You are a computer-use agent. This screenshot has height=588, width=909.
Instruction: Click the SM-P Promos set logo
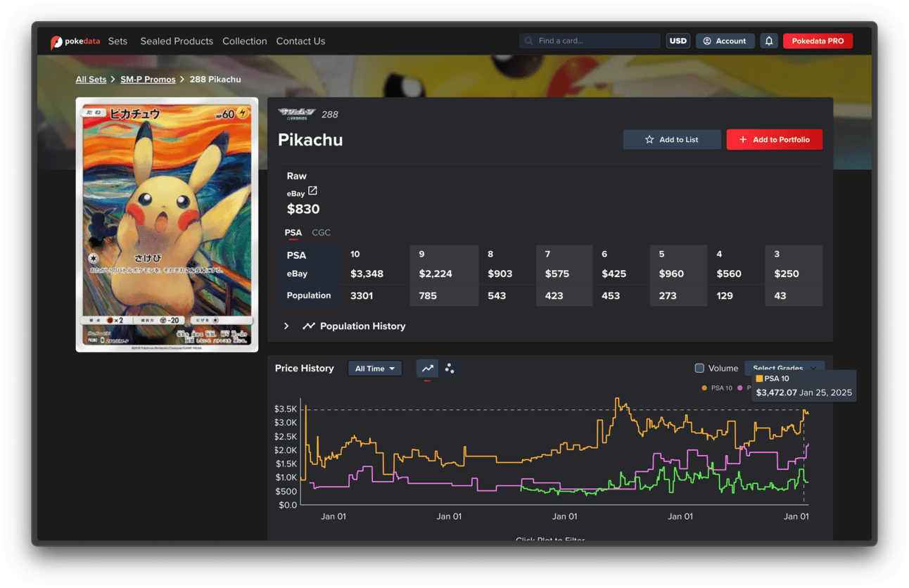point(297,113)
